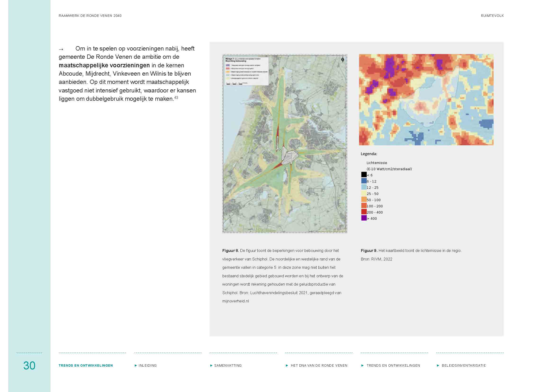
Task: Switch to the SAMENVATTING section
Action: click(x=228, y=365)
